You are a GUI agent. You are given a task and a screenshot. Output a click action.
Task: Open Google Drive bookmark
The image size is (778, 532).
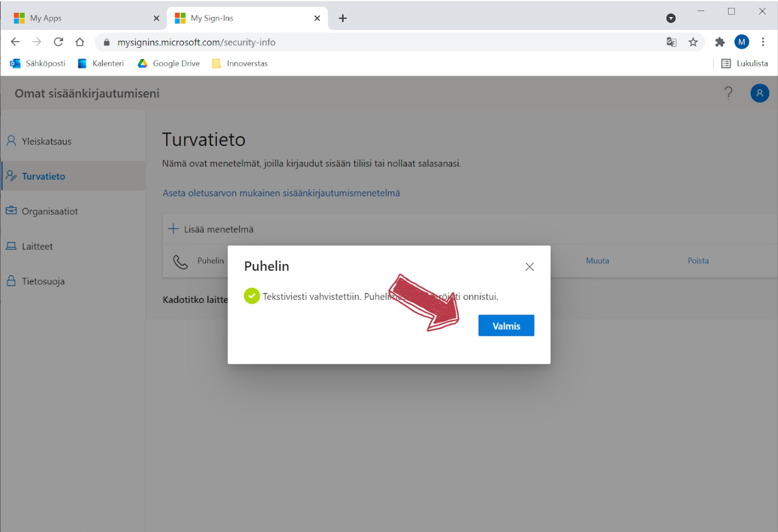[x=169, y=63]
